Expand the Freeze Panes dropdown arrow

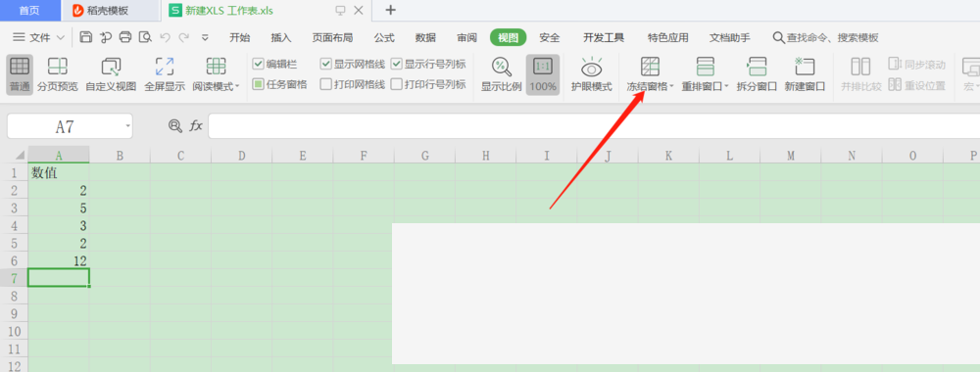(672, 87)
